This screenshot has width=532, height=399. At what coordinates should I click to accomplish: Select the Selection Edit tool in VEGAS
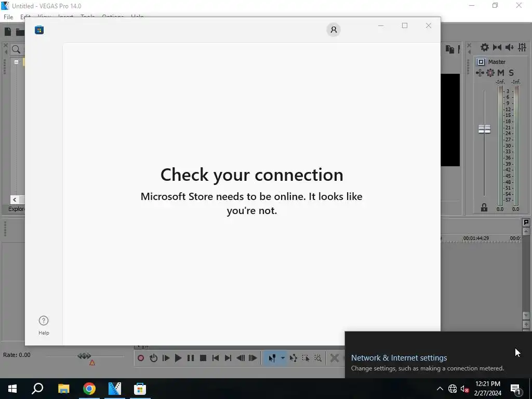[x=305, y=358]
